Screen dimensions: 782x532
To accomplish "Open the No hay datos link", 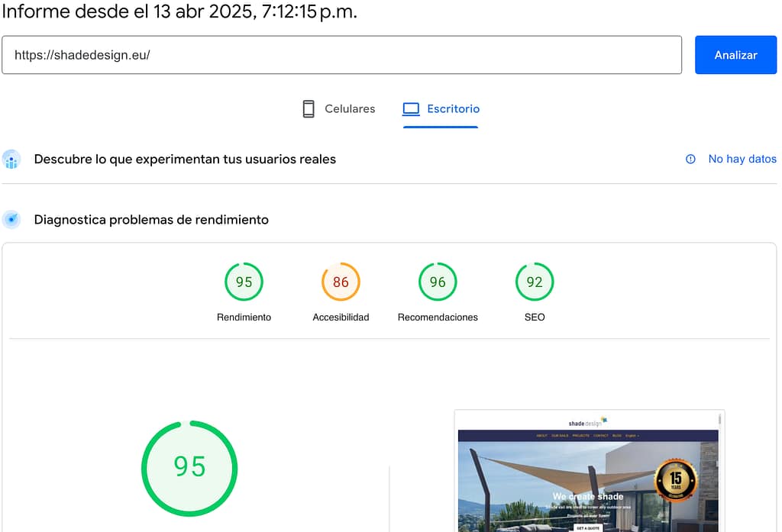I will [742, 160].
